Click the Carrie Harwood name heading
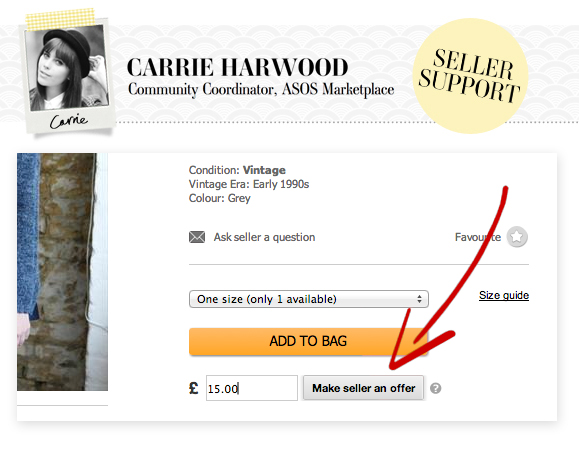The image size is (580, 449). [237, 67]
